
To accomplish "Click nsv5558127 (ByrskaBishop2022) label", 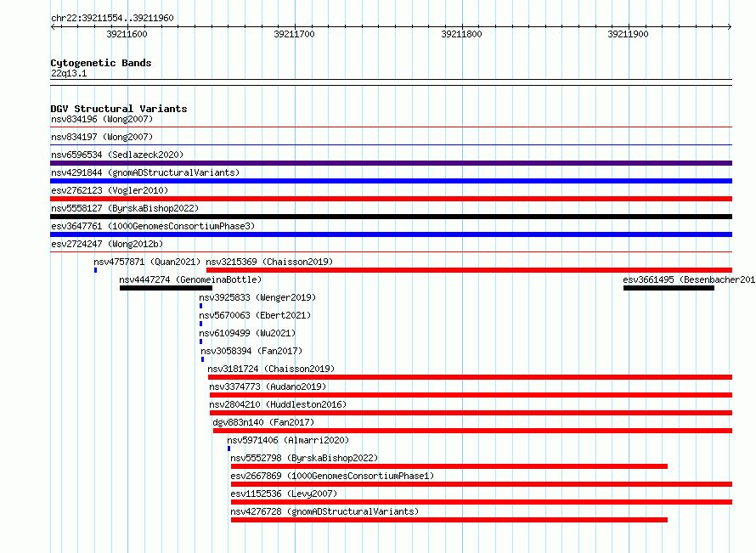I will click(125, 208).
